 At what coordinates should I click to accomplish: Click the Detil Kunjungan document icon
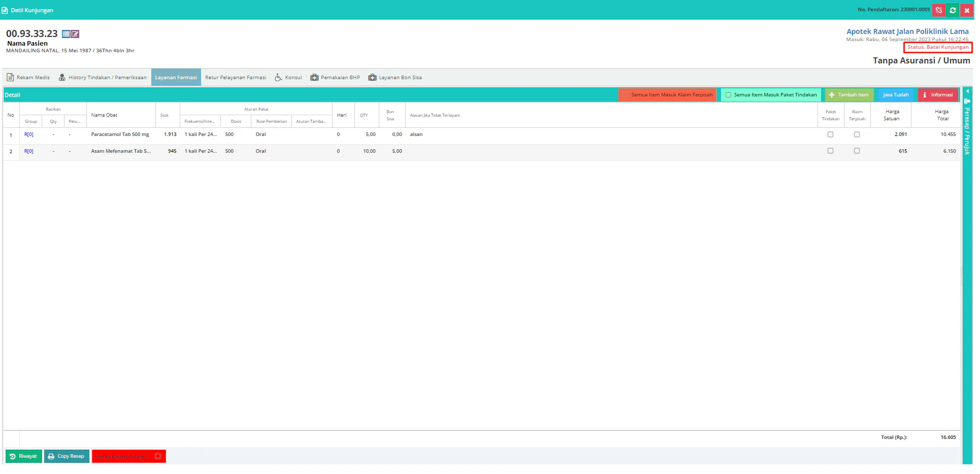5,10
